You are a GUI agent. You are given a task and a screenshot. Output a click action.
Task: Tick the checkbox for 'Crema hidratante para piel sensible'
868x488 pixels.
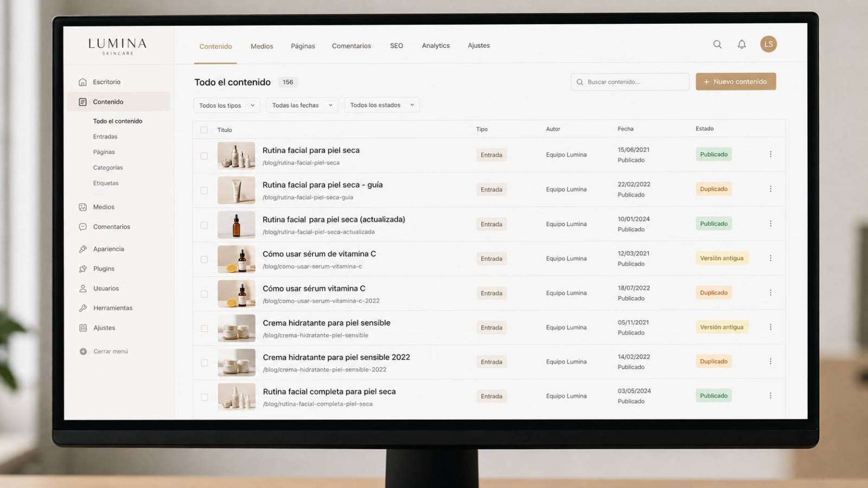coord(204,329)
